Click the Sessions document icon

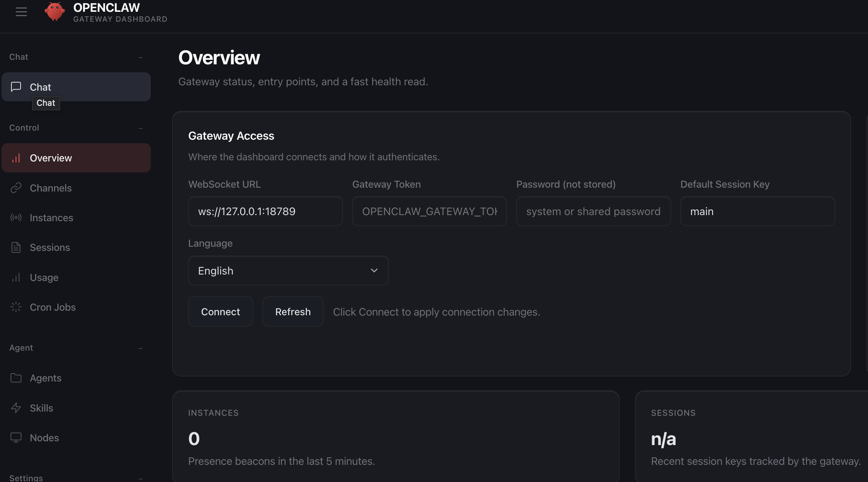click(x=16, y=247)
